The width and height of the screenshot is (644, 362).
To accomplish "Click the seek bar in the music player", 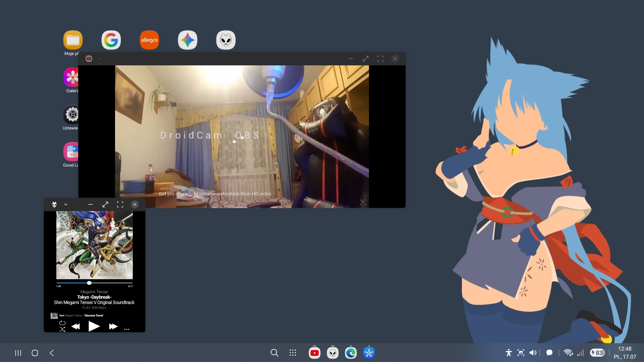I will coord(95,283).
